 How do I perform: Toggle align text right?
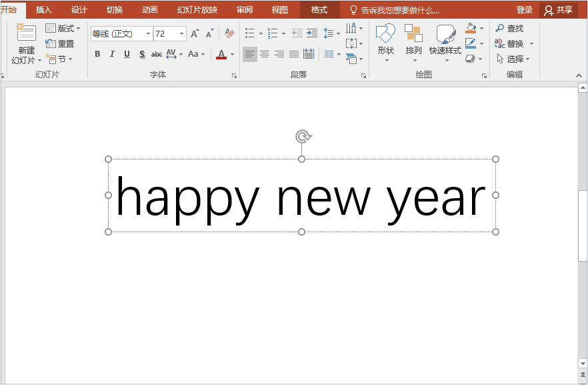(x=279, y=55)
